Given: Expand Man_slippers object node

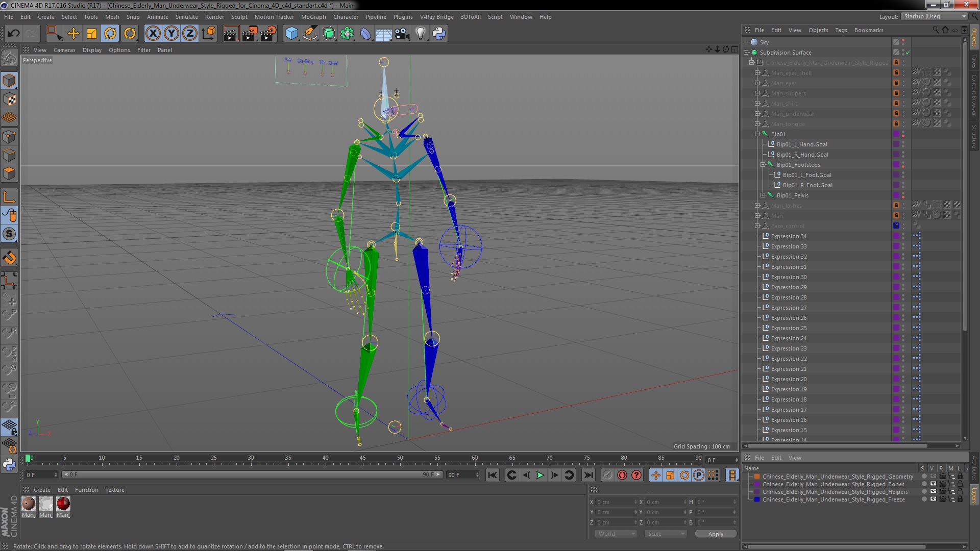Looking at the screenshot, I should (x=757, y=93).
